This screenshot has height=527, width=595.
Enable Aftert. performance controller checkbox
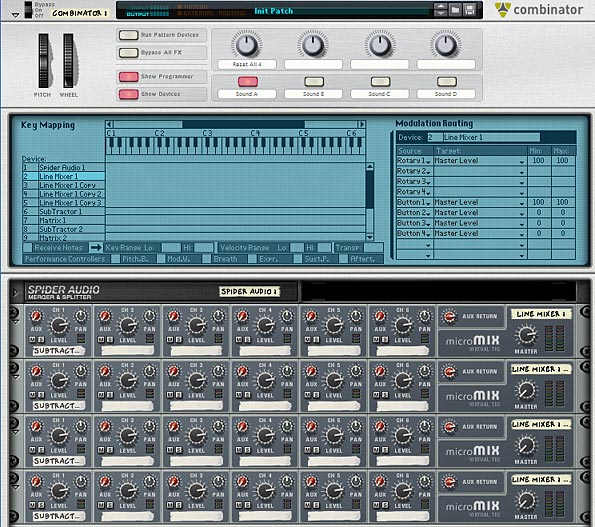click(x=343, y=259)
